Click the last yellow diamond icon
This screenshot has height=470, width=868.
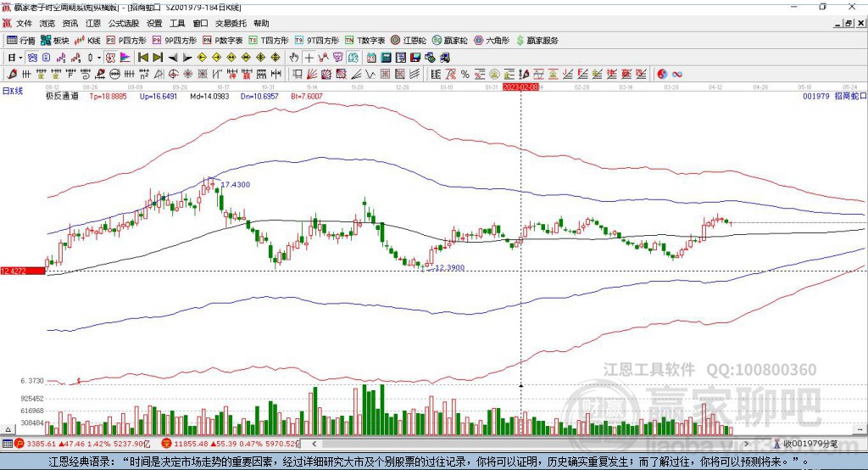(275, 58)
